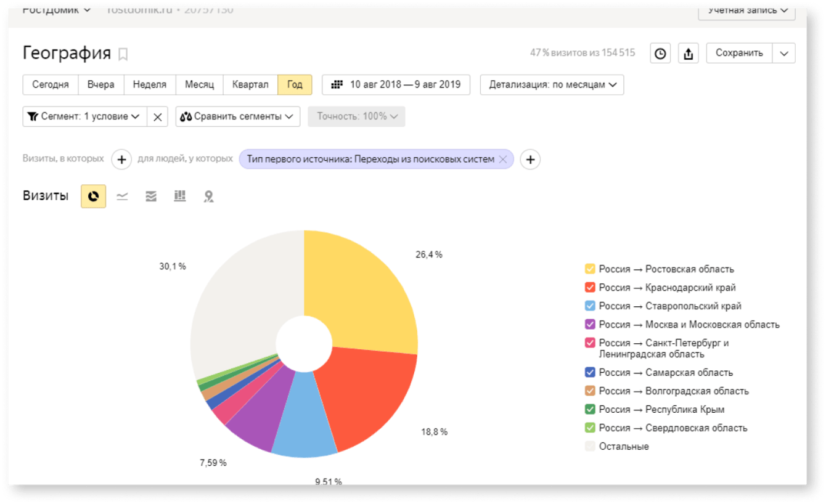The width and height of the screenshot is (826, 504).
Task: Open Сравнить сегменты dropdown
Action: point(238,116)
